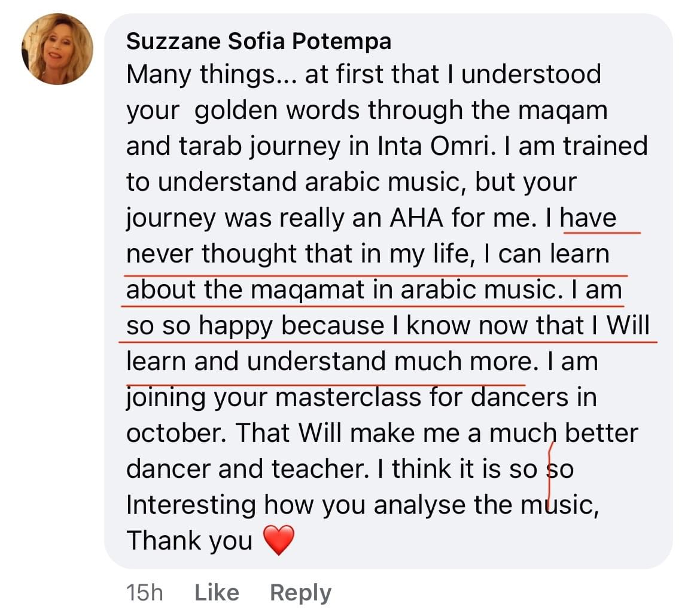700x613 pixels.
Task: Click the "Thank you" text
Action: 189,541
